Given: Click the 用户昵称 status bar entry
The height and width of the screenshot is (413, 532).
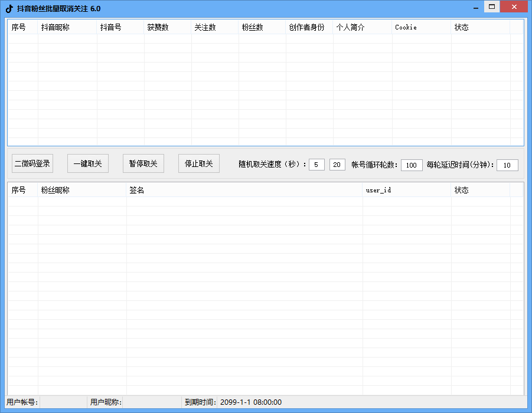Looking at the screenshot, I should (x=106, y=402).
